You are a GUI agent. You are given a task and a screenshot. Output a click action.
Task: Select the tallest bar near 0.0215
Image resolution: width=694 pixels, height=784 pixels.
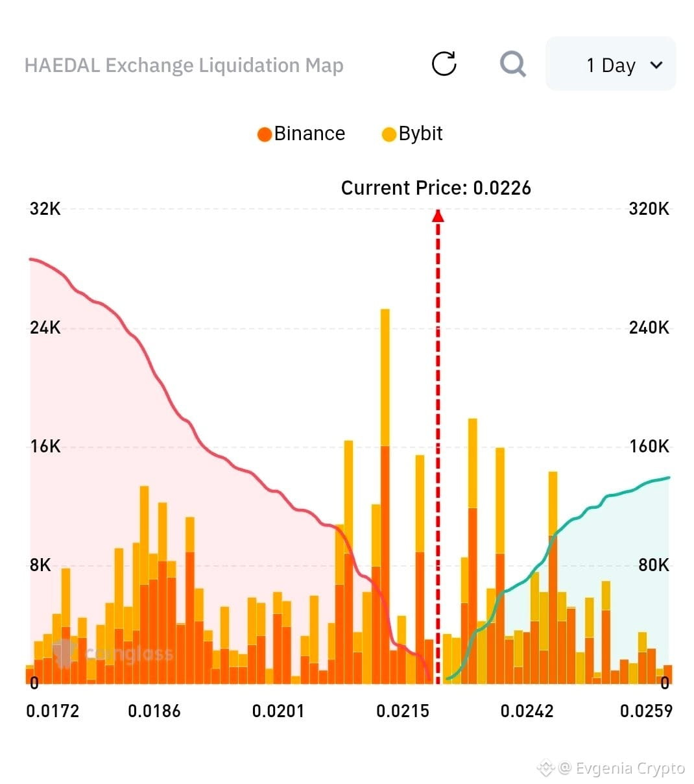(385, 496)
